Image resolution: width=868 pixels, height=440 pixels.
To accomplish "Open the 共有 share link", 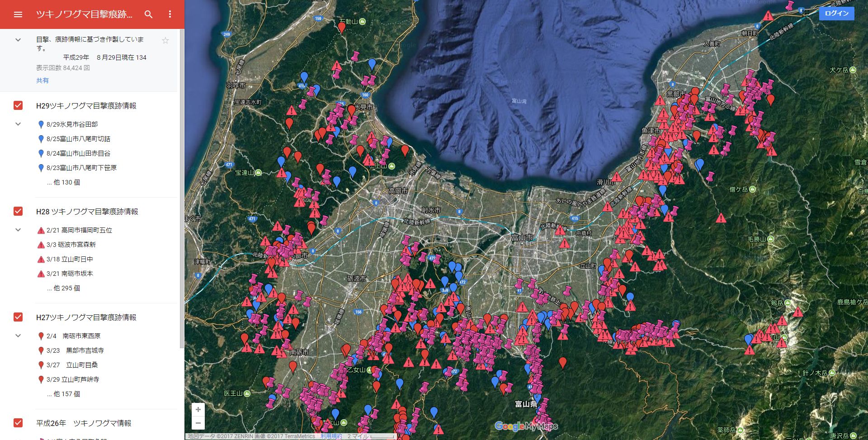I will tap(42, 80).
